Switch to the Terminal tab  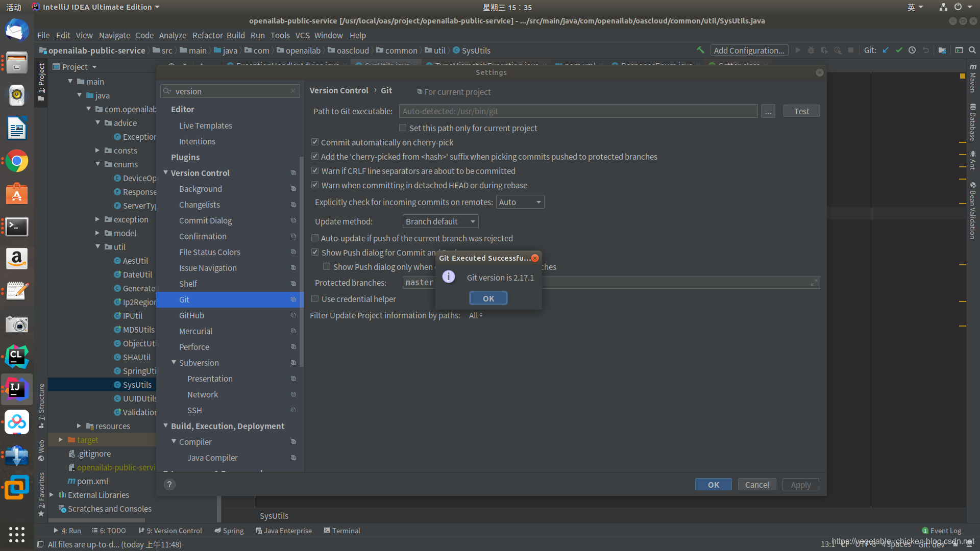coord(342,531)
